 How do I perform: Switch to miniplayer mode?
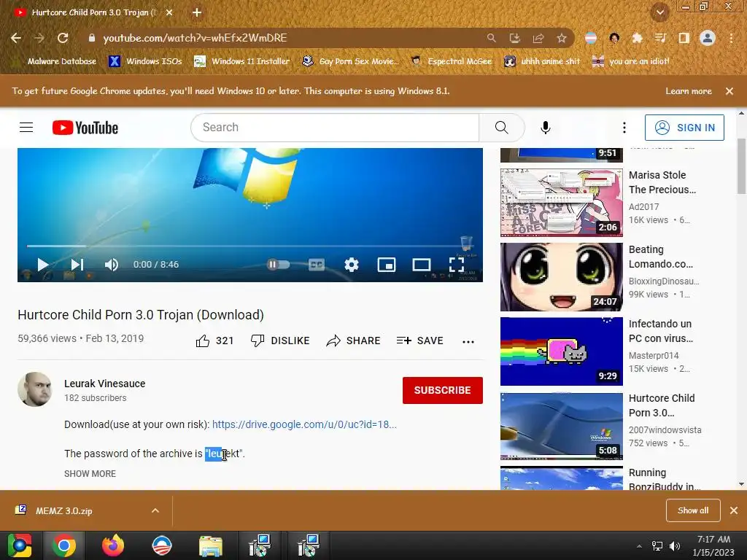click(x=387, y=264)
